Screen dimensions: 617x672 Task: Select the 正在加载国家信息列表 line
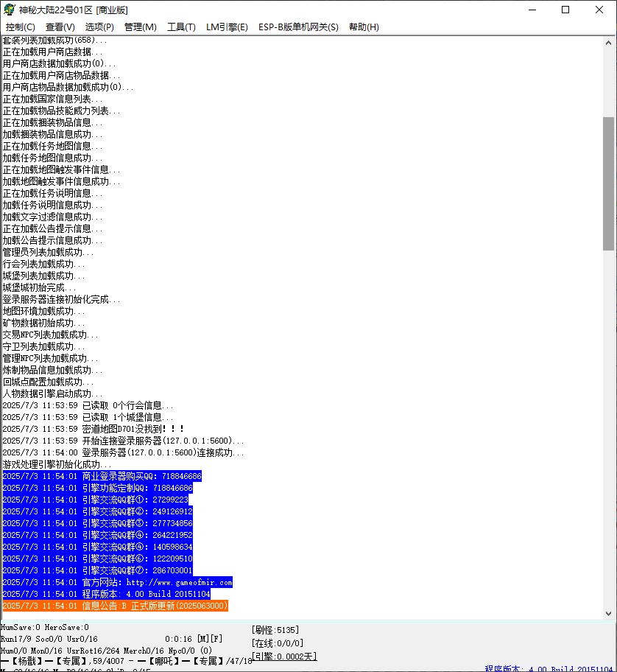coord(52,99)
